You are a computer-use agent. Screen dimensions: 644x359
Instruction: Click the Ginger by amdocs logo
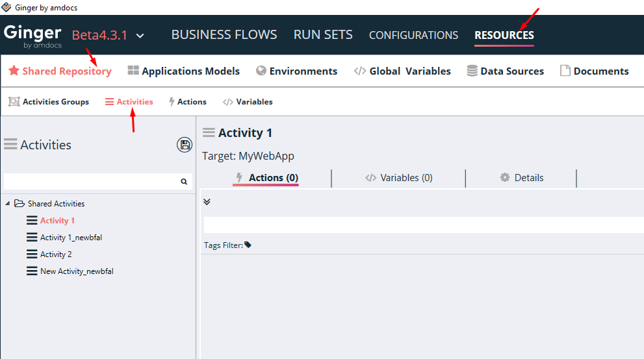point(32,36)
